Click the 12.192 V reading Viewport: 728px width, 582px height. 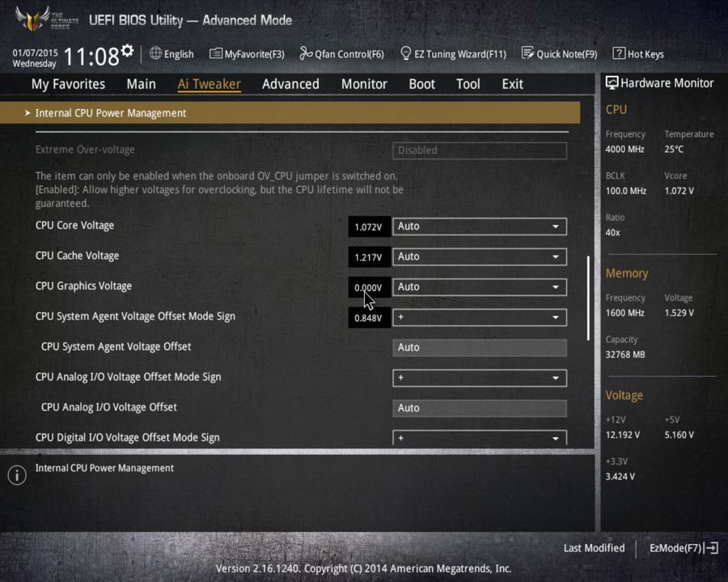click(x=623, y=435)
